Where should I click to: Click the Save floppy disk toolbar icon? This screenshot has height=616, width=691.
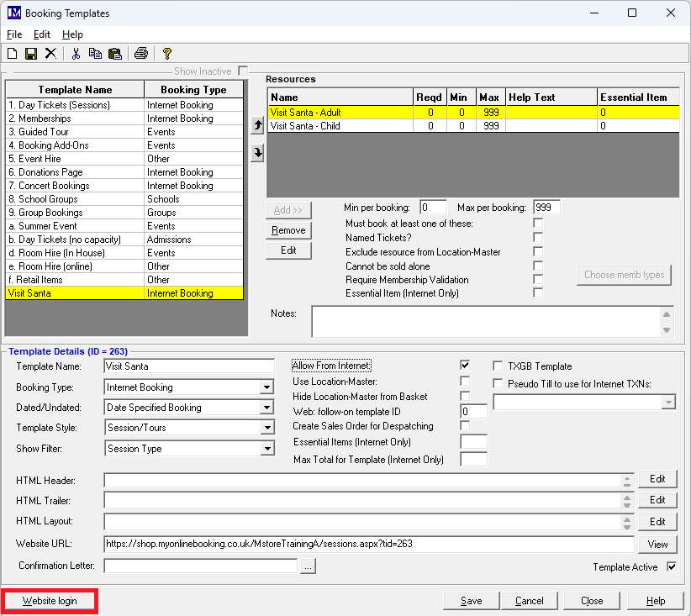(31, 54)
